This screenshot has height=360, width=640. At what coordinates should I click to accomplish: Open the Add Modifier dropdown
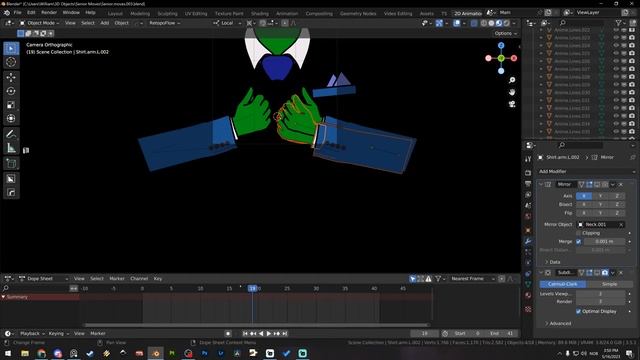[x=586, y=171]
